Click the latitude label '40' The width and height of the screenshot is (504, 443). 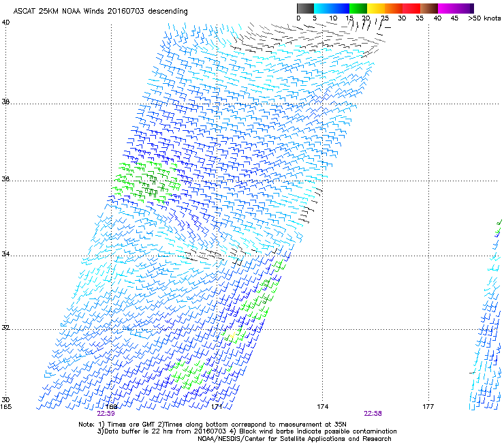coord(5,22)
